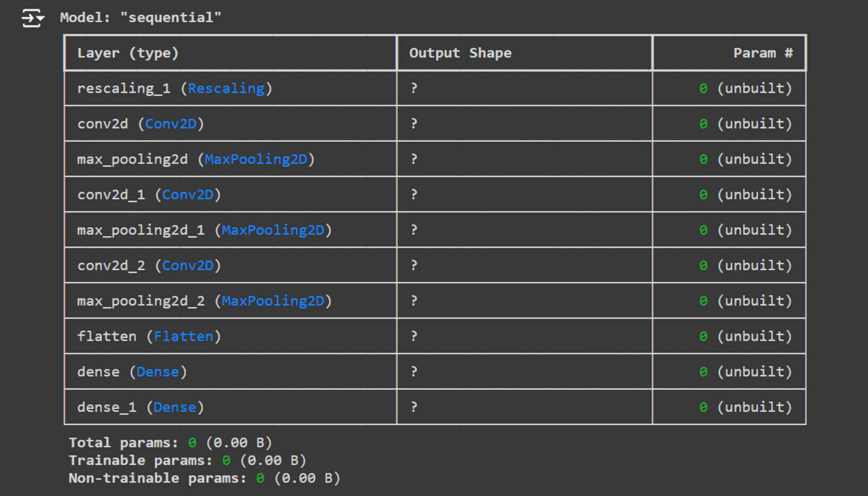Screen dimensions: 868x496
Task: Click 0 (unbuilt) in the conv2d_1 row
Action: [746, 195]
